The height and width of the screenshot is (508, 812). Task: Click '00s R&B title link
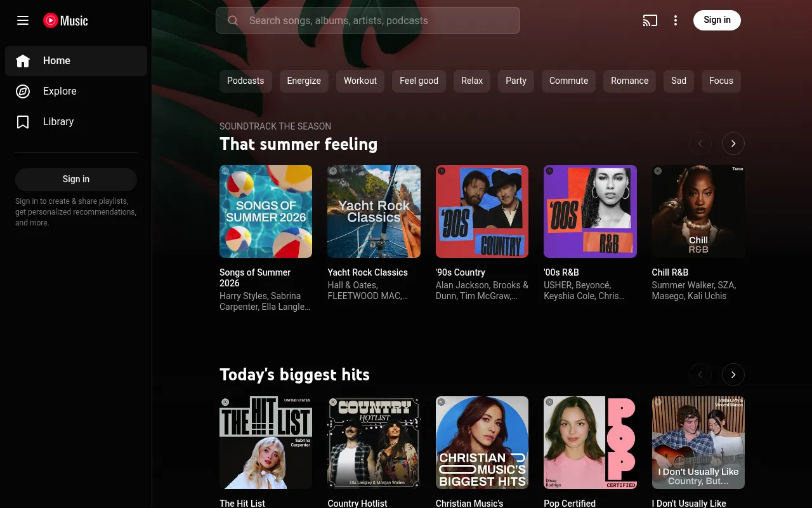click(x=561, y=272)
